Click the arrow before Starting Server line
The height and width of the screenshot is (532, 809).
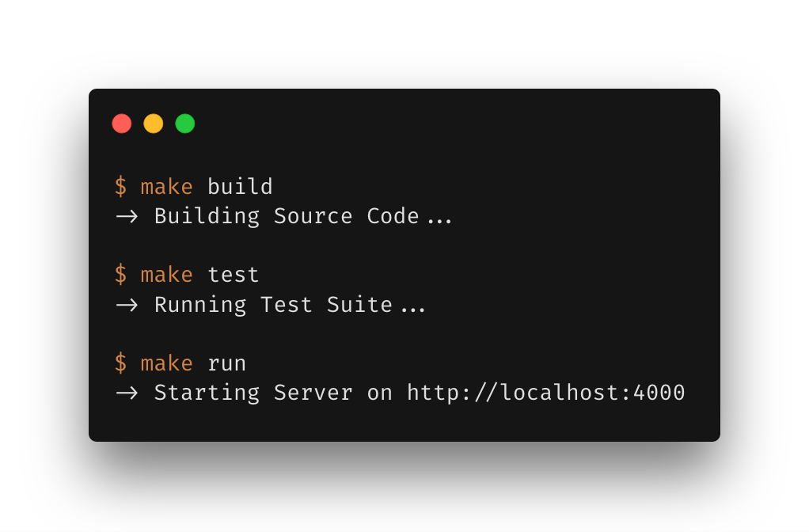[x=126, y=393]
